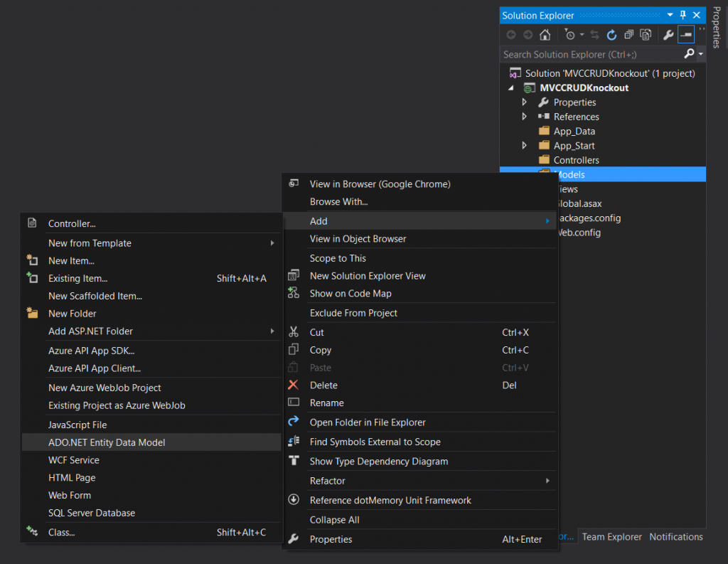Screen dimensions: 728x564
Task: Choose Scope to This
Action: 419,258
